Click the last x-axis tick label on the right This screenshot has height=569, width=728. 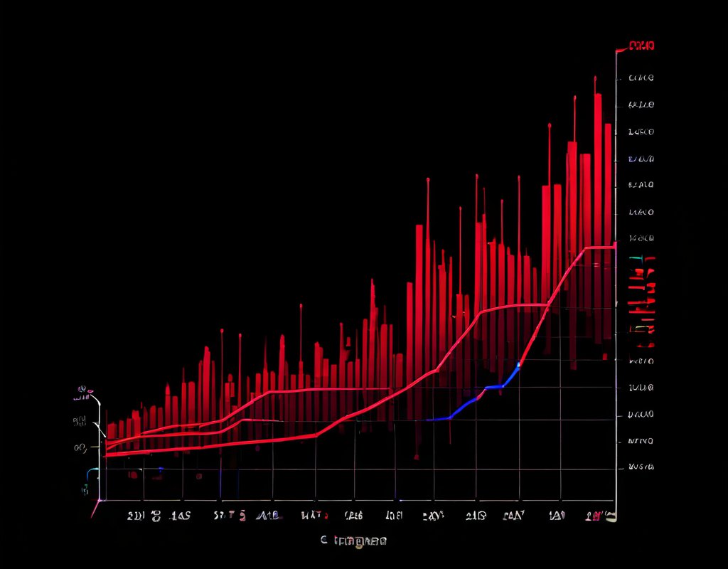pyautogui.click(x=599, y=516)
